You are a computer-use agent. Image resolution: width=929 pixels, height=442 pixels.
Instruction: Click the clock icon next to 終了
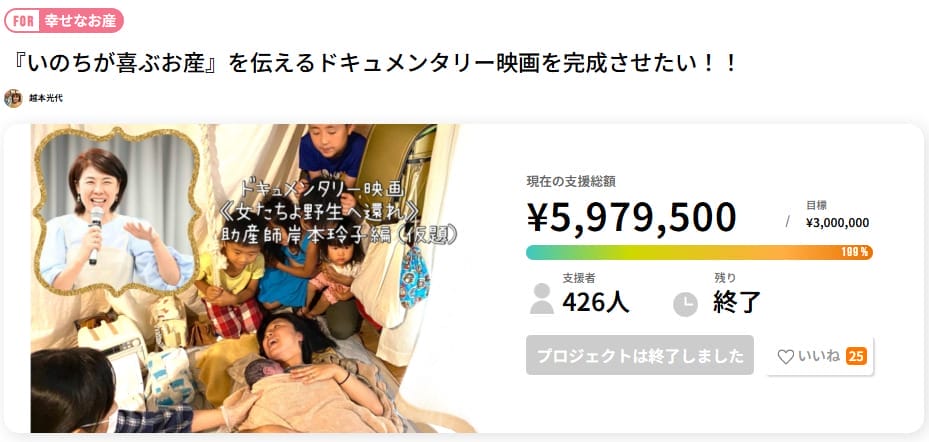685,303
